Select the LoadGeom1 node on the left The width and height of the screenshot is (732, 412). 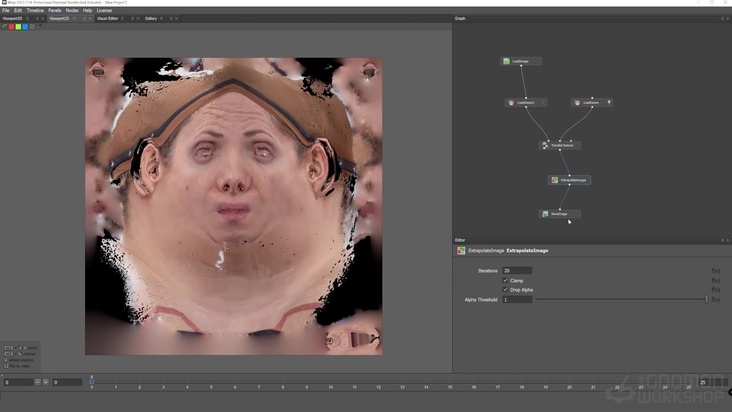pos(526,103)
